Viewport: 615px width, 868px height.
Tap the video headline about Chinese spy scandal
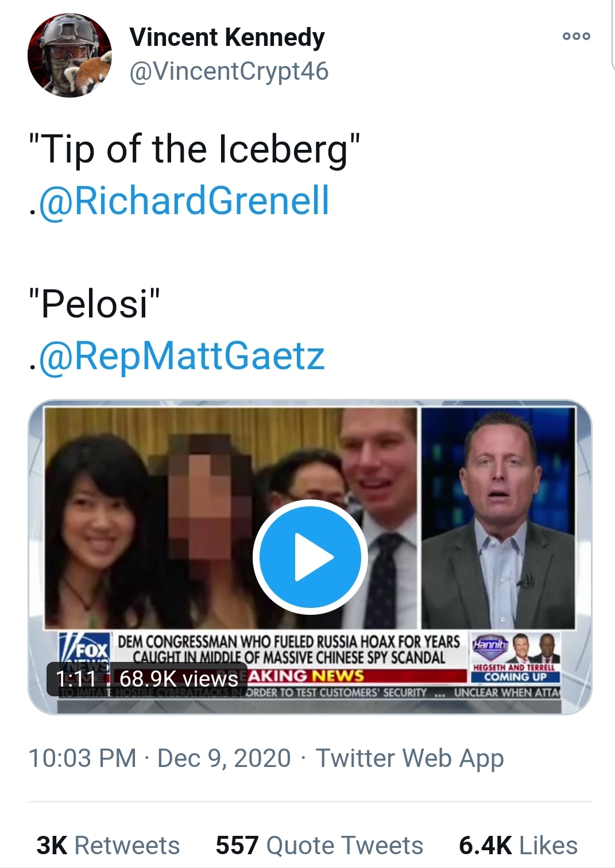tap(289, 649)
